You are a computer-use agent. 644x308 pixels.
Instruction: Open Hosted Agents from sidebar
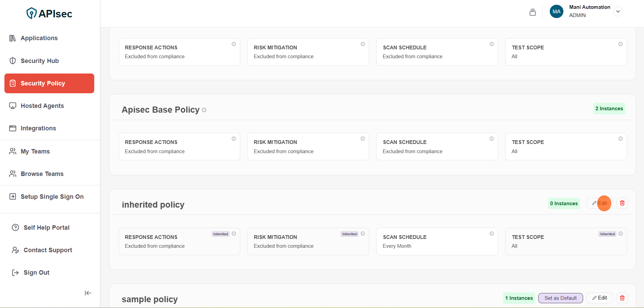(42, 106)
